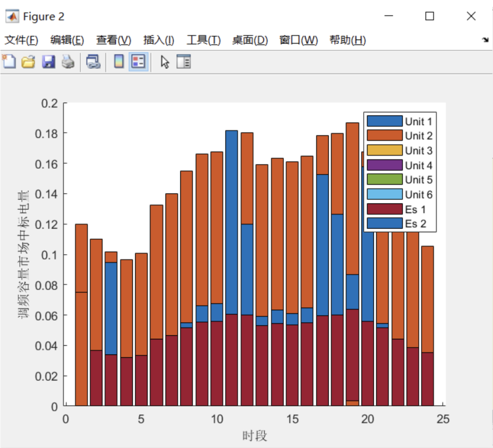Insert a colorbar from the toolbar

119,62
